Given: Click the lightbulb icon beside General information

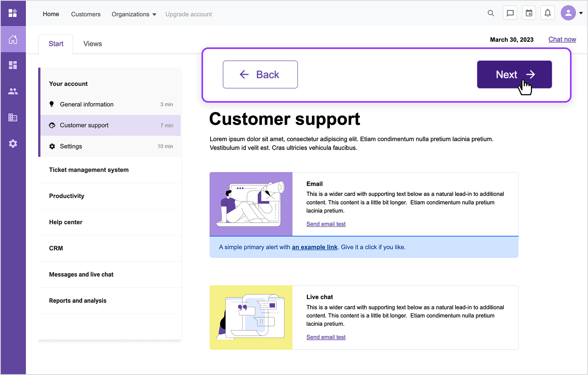Looking at the screenshot, I should [52, 104].
